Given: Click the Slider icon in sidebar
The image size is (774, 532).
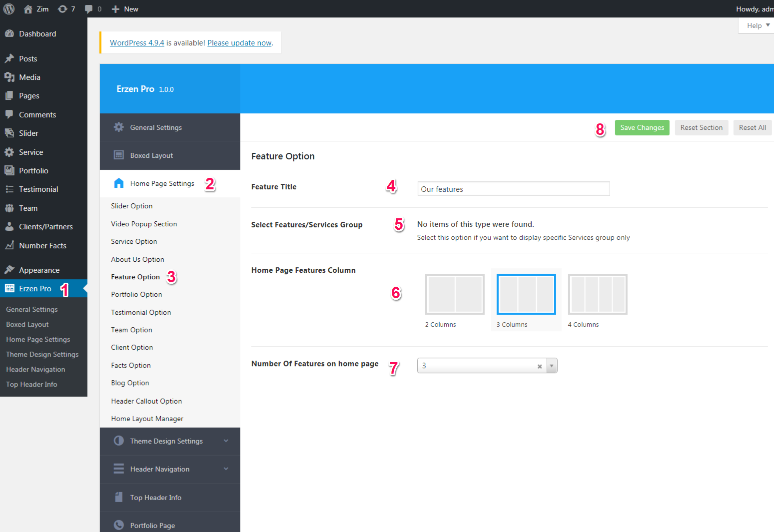Looking at the screenshot, I should pos(9,133).
